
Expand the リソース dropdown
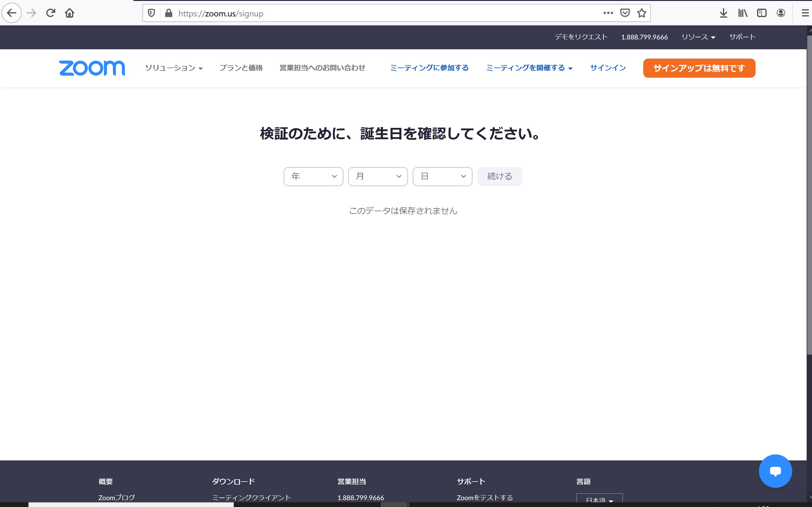[699, 37]
